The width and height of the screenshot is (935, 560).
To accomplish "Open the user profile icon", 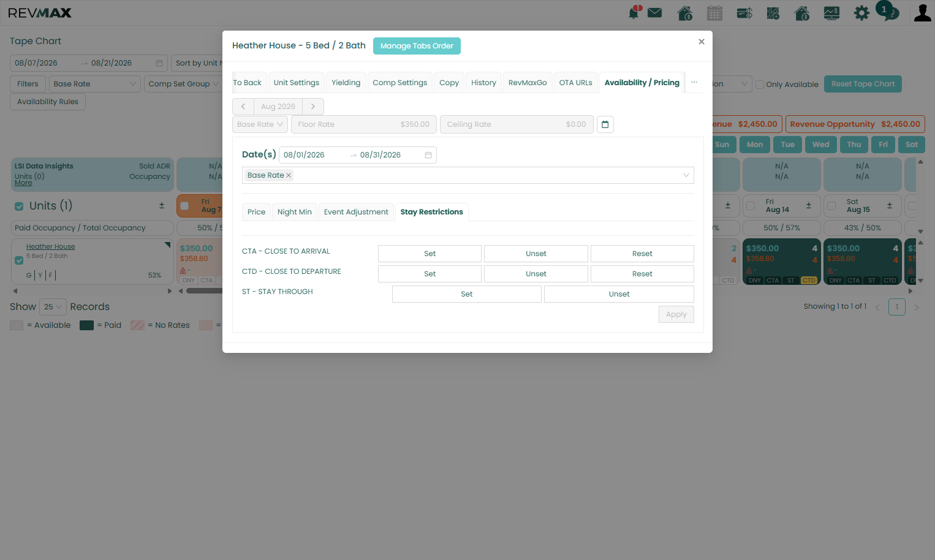I will [922, 13].
